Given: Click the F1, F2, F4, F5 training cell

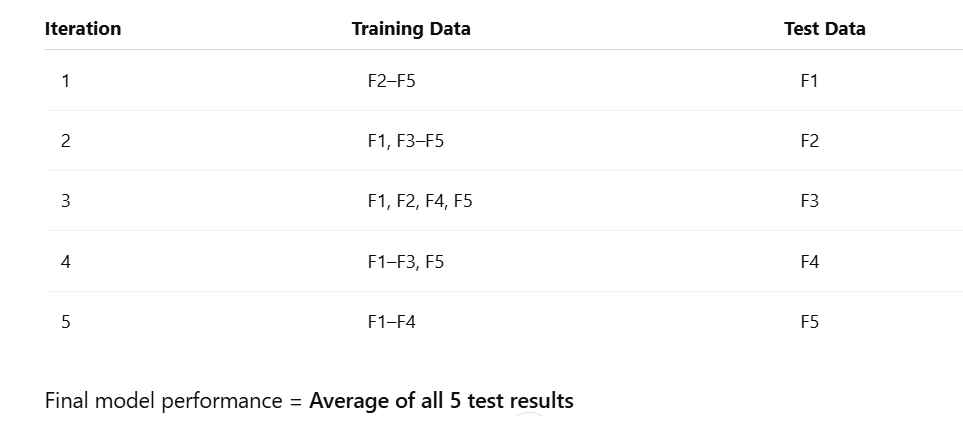Looking at the screenshot, I should pos(420,201).
